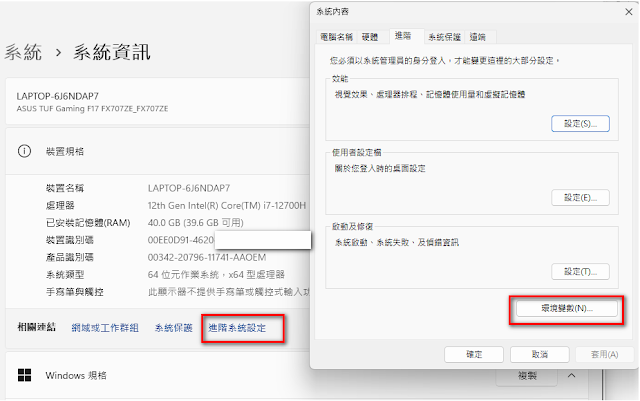
Task: Confirm the dialog with 確定
Action: click(x=474, y=354)
